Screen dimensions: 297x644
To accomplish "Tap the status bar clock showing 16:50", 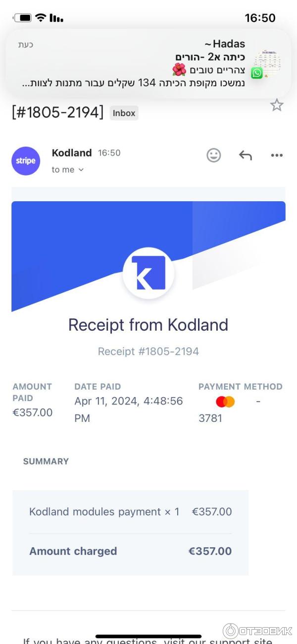I will click(260, 18).
